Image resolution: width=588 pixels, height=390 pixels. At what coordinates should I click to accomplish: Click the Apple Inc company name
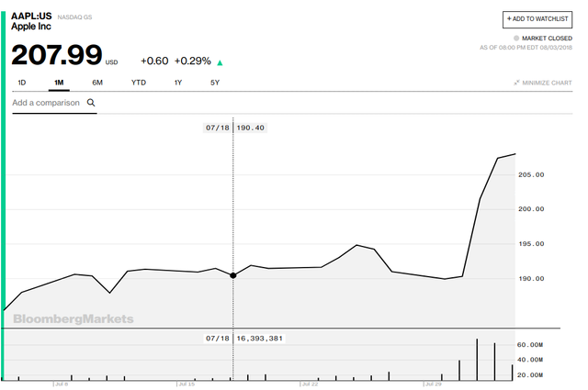[31, 27]
